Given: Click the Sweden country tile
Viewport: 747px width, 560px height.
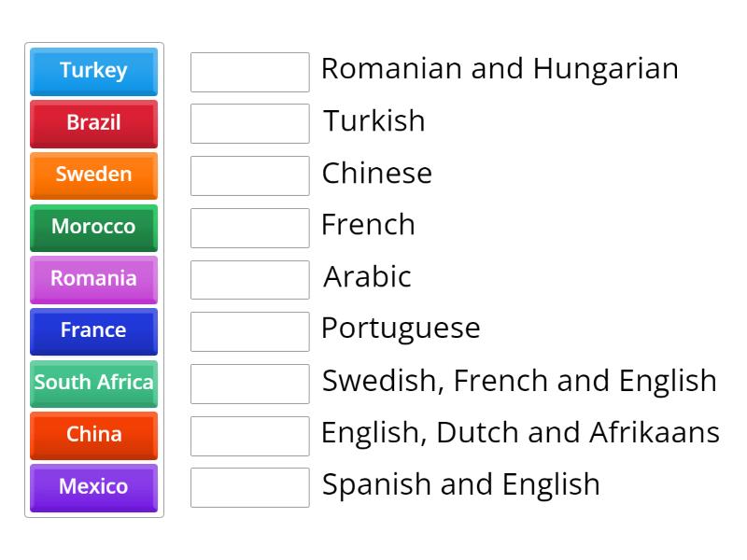Looking at the screenshot, I should coord(93,175).
